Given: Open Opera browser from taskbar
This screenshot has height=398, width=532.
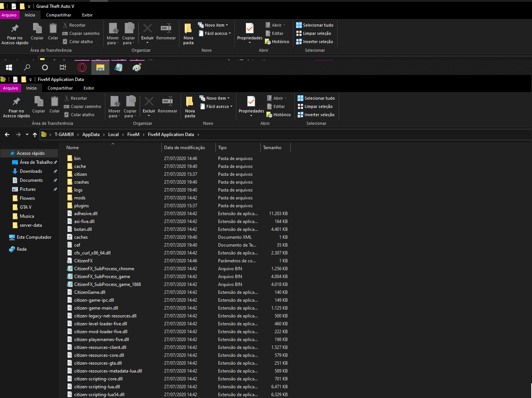Looking at the screenshot, I should 82,67.
